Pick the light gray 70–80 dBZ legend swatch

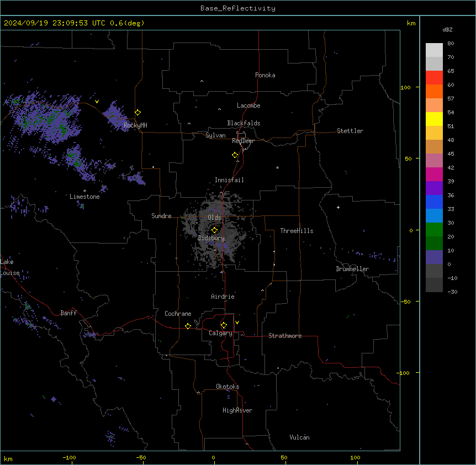coord(434,50)
